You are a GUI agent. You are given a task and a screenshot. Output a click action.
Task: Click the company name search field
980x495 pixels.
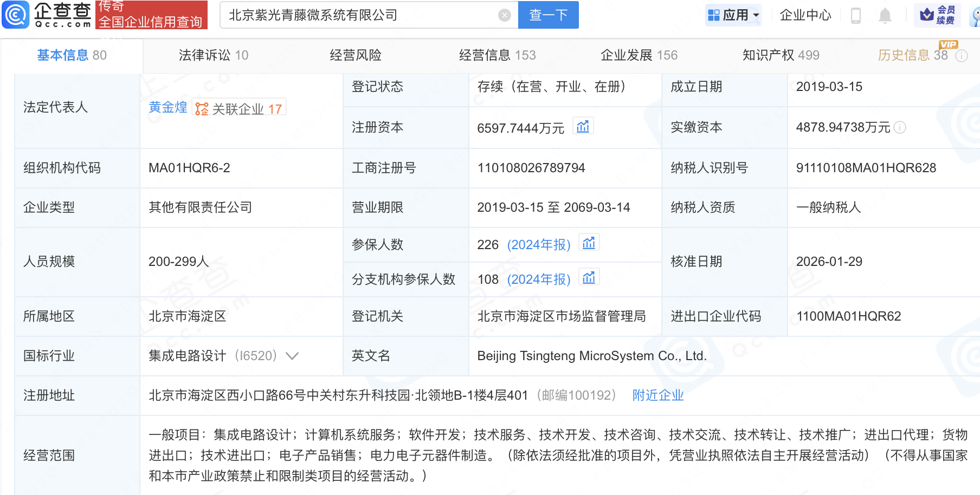click(358, 15)
